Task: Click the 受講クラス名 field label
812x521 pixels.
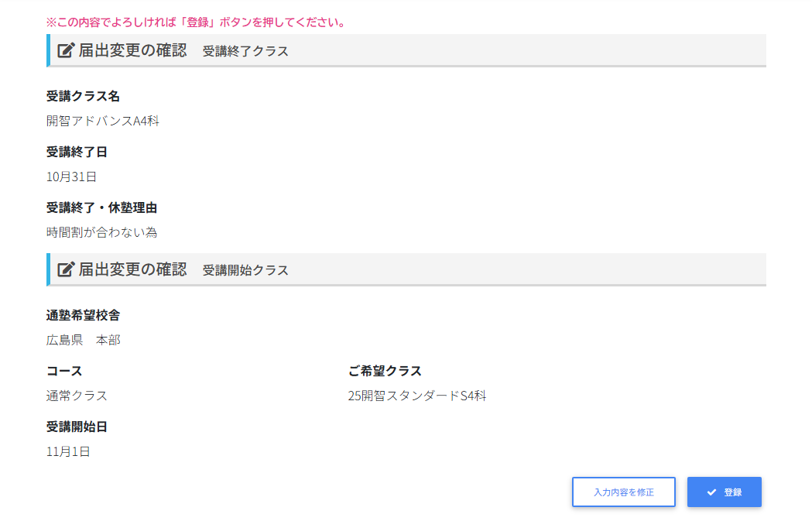Action: point(83,96)
